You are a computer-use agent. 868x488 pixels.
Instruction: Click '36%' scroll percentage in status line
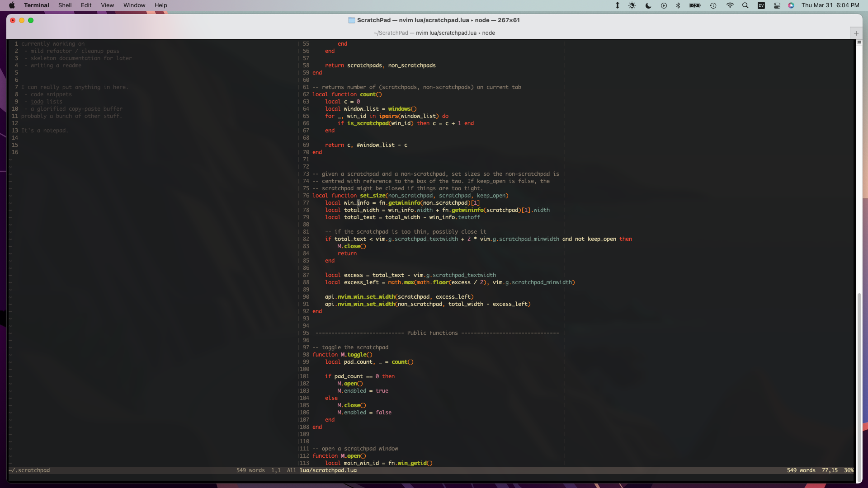tap(849, 470)
